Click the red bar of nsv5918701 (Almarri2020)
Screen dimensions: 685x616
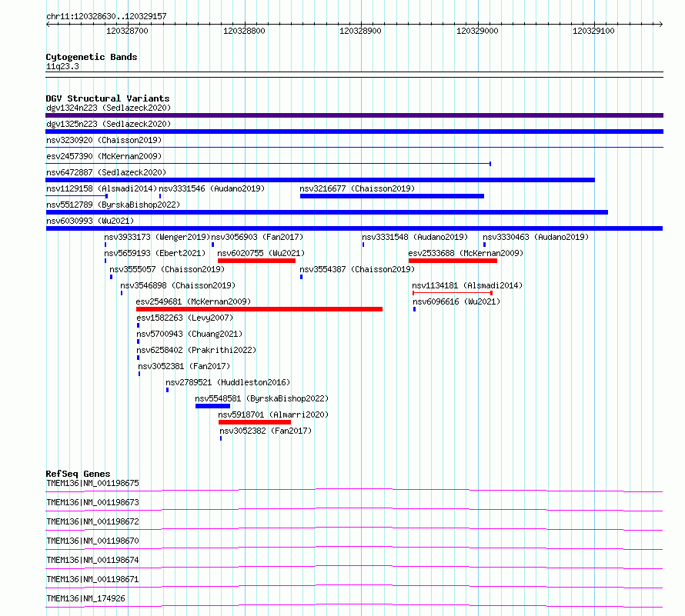pos(255,422)
